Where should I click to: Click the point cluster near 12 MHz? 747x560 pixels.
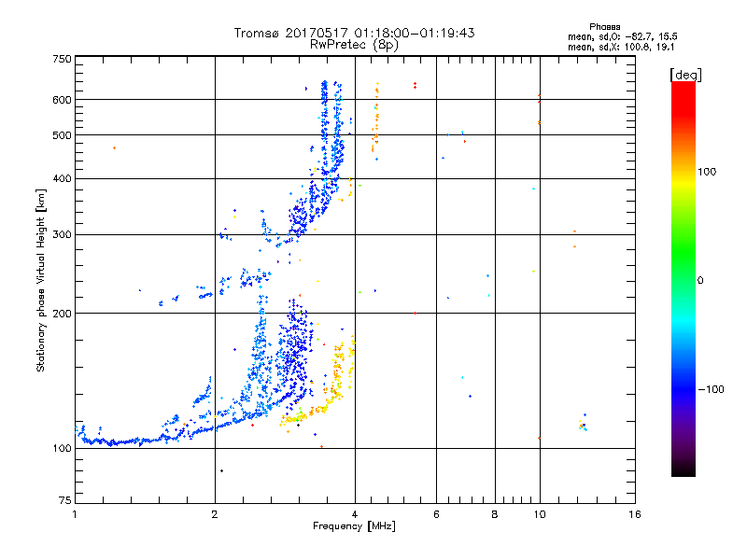583,424
